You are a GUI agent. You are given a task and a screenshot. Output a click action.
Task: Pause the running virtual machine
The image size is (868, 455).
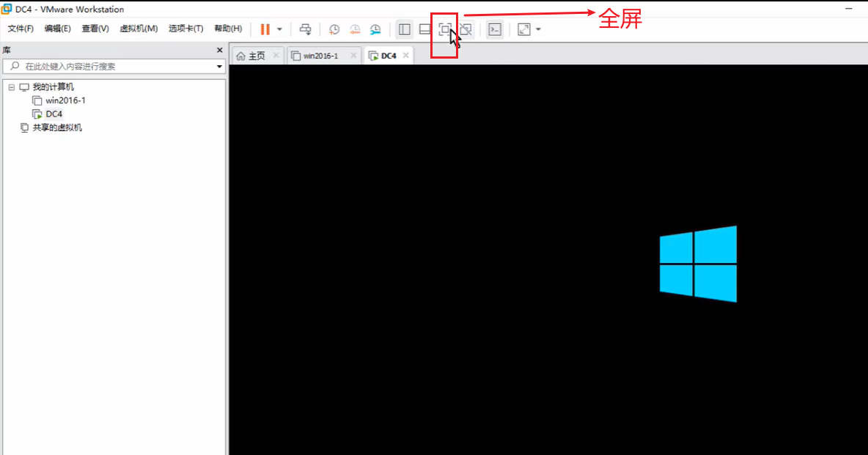click(x=265, y=29)
